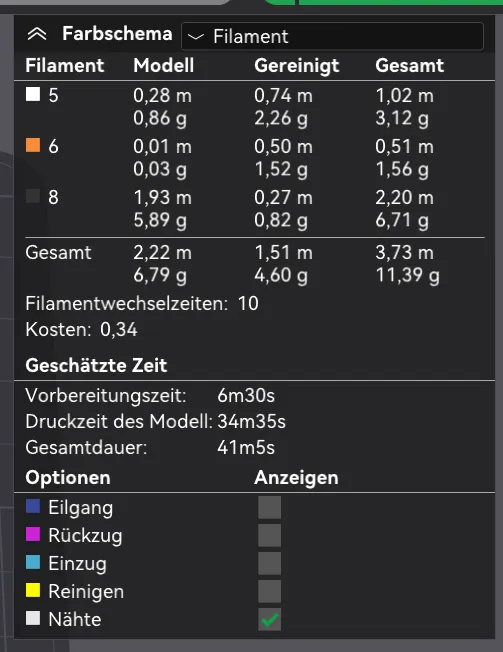Click the light blue Einzug color icon
Viewport: 503px width, 652px height.
[x=33, y=563]
